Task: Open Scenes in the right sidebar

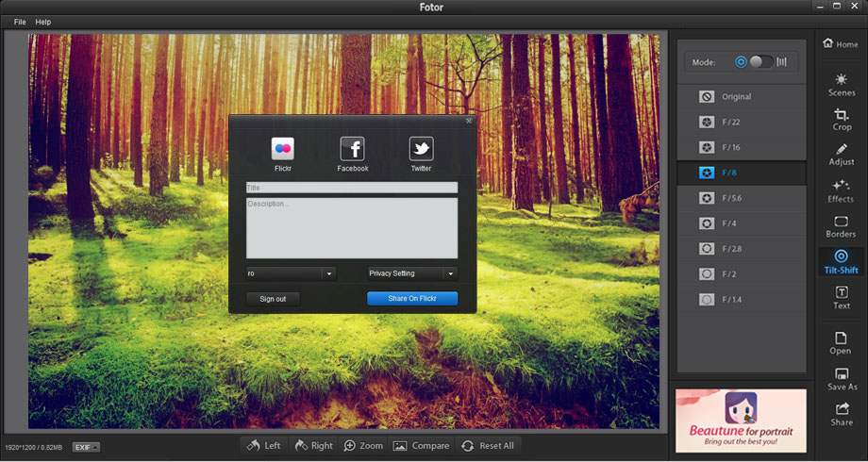Action: [x=841, y=84]
